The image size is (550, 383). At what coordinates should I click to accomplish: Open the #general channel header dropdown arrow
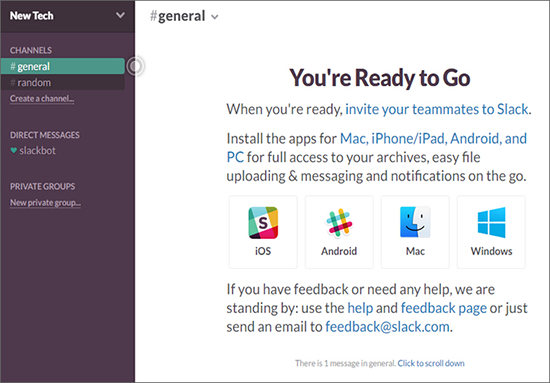[215, 17]
